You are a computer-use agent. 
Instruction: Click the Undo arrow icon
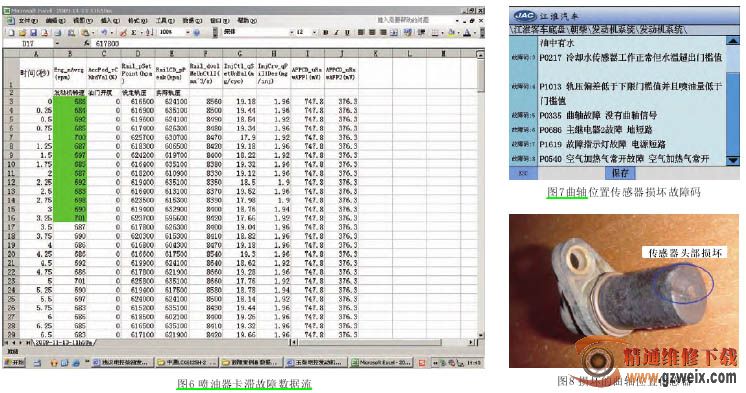104,33
